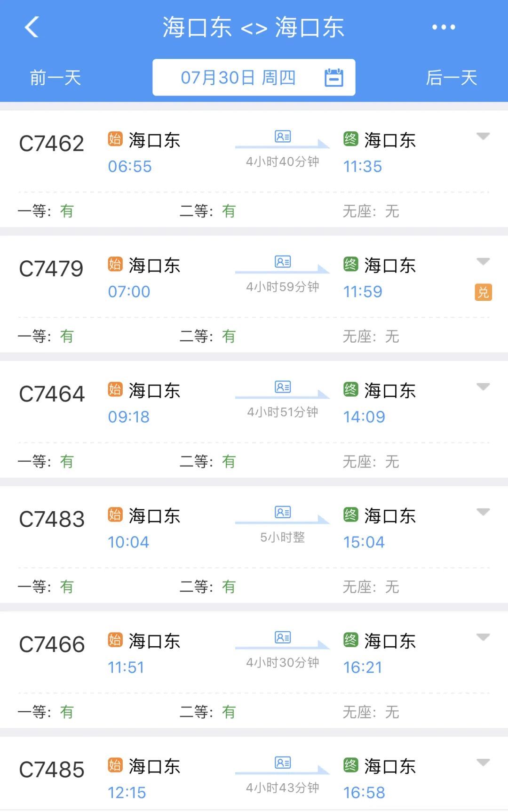Tap the green 终 terminal badge for C7466

(351, 640)
